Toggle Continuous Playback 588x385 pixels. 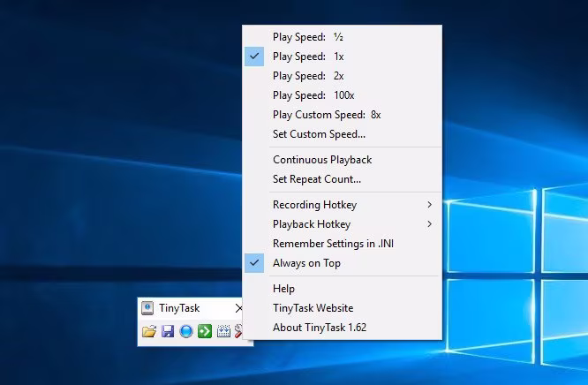tap(342, 160)
